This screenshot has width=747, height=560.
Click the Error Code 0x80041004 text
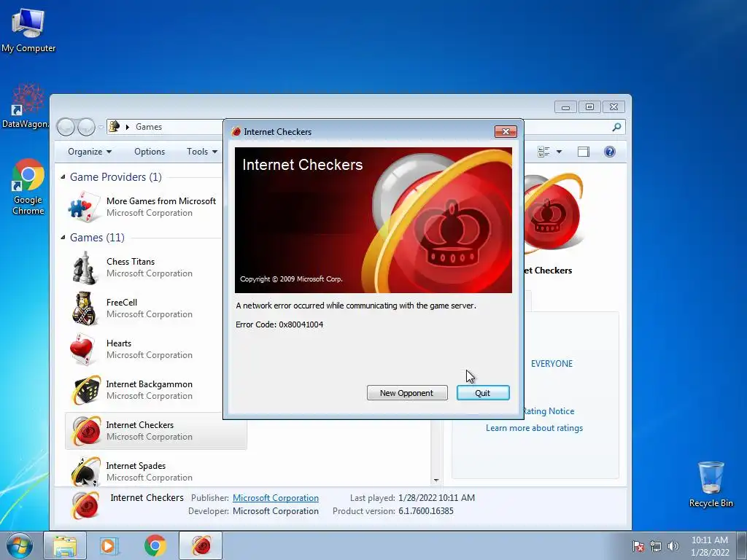tap(279, 324)
